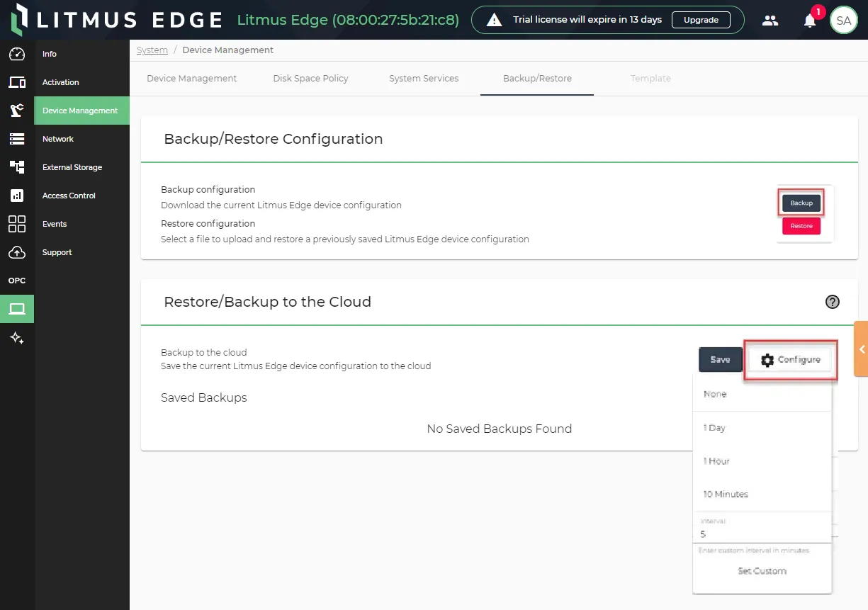Open the applications grid icon in the sidebar
Viewport: 868px width, 610px height.
point(17,224)
